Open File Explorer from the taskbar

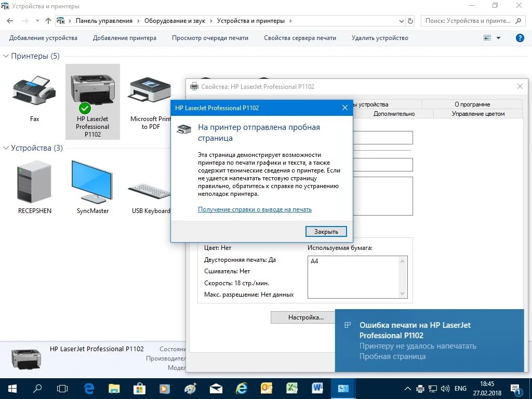pos(114,389)
